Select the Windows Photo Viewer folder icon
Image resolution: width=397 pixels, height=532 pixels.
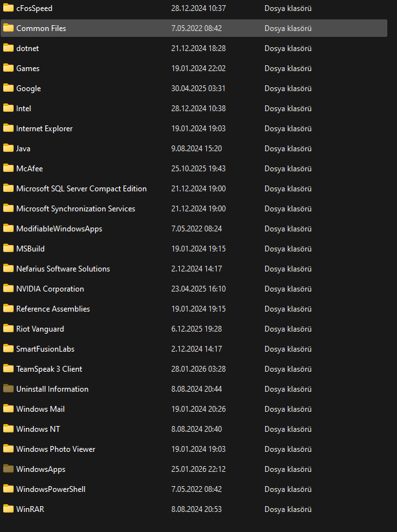[8, 448]
